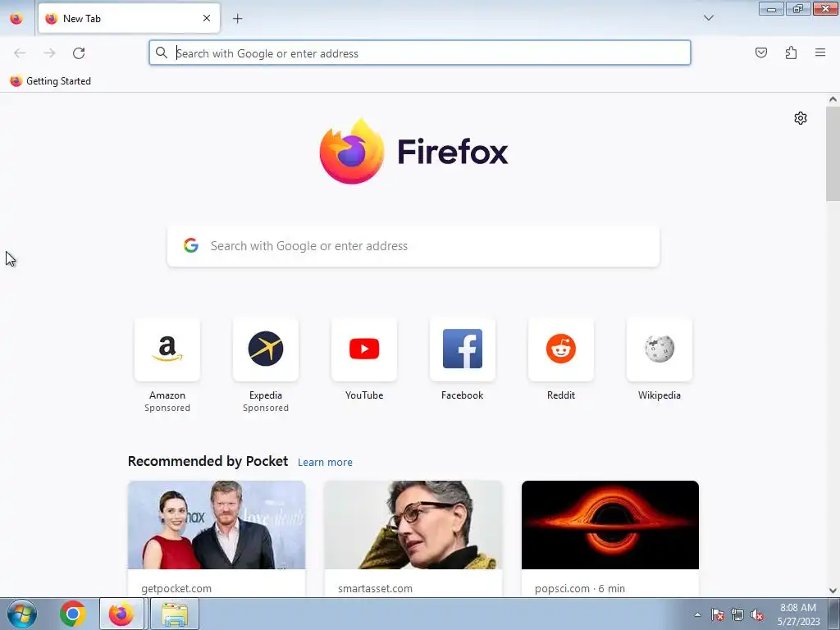Open the network tray icon
The width and height of the screenshot is (840, 630).
pyautogui.click(x=737, y=614)
